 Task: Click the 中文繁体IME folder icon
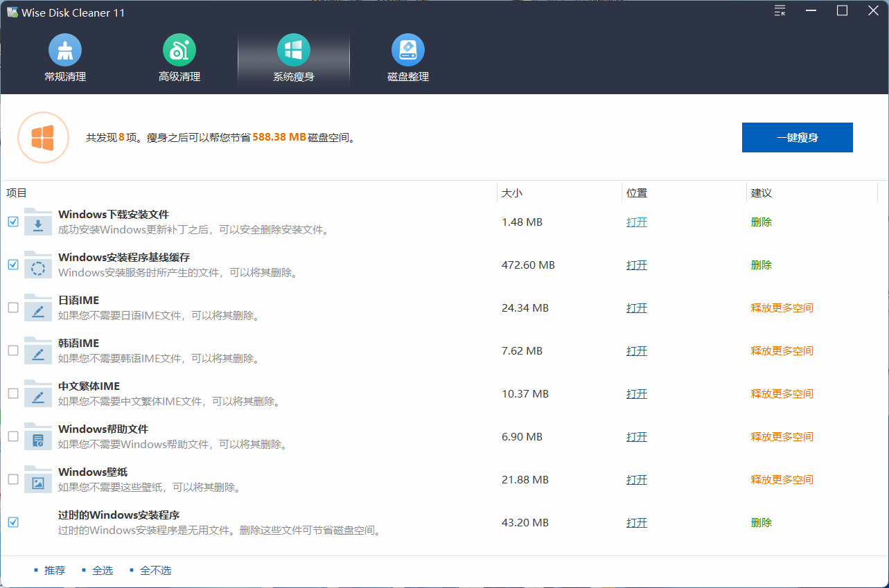38,393
